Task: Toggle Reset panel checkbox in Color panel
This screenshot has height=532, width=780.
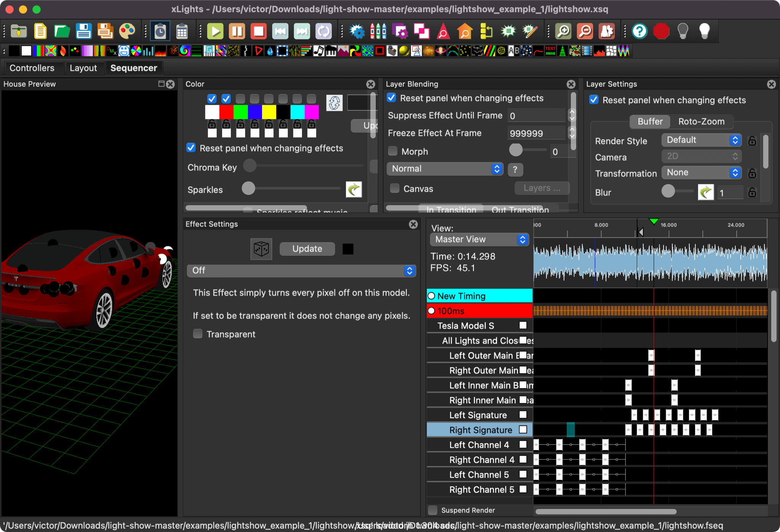Action: pos(191,148)
